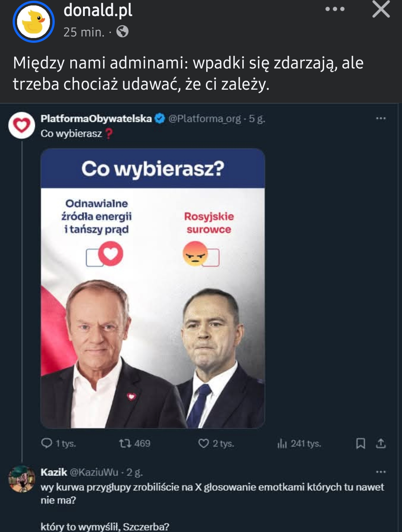The width and height of the screenshot is (402, 532).
Task: Open the Co wybierasz poll image
Action: coord(153,288)
